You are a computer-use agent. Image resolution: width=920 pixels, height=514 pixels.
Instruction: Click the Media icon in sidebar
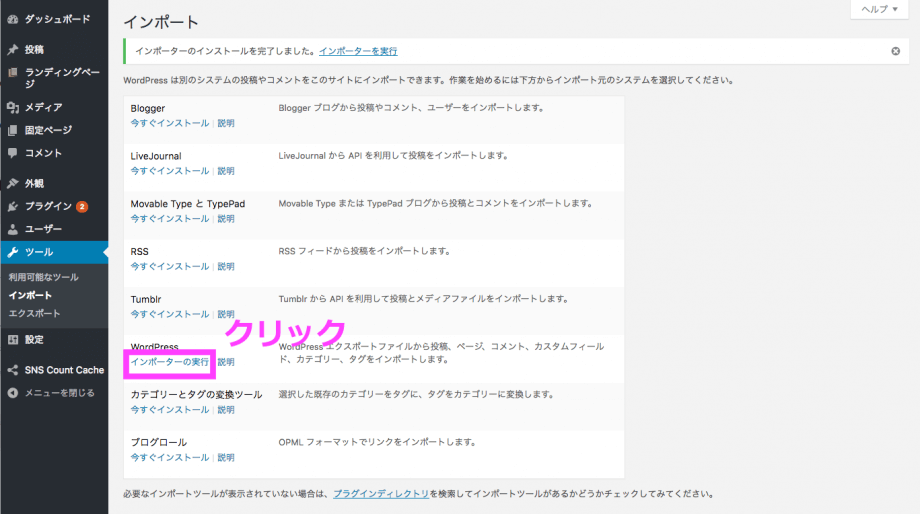click(12, 107)
